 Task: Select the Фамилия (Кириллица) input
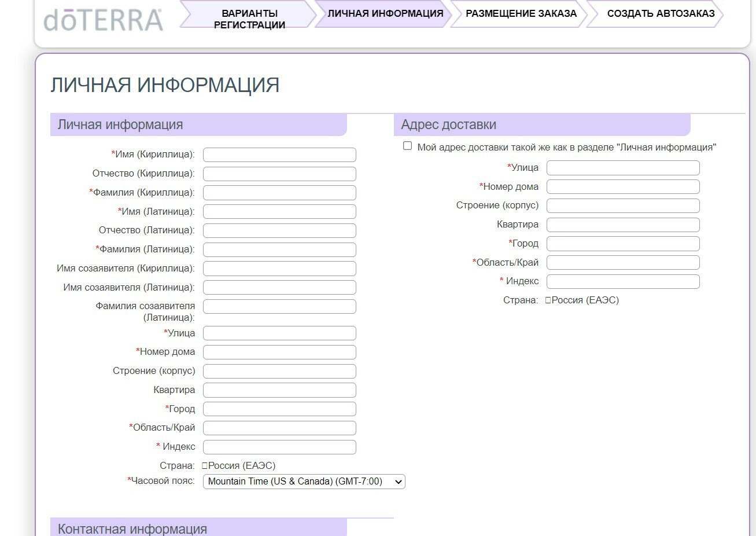coord(279,193)
